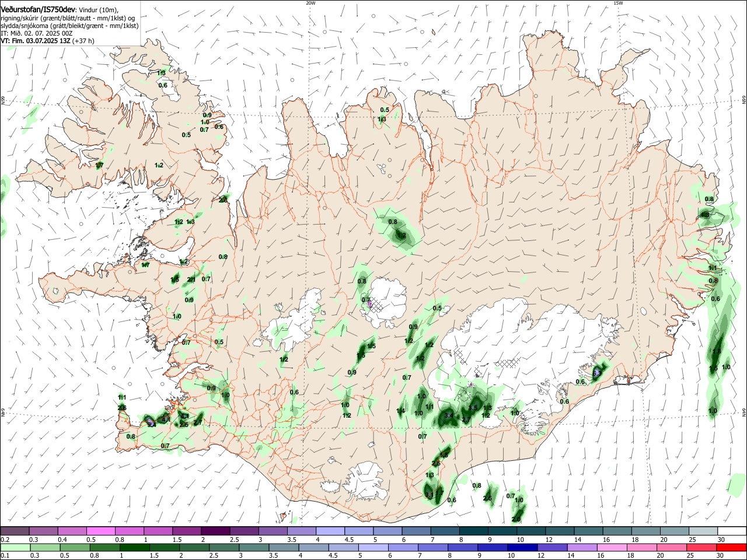Pick the lower legend swatch between 1.5 and 2

coord(164,547)
